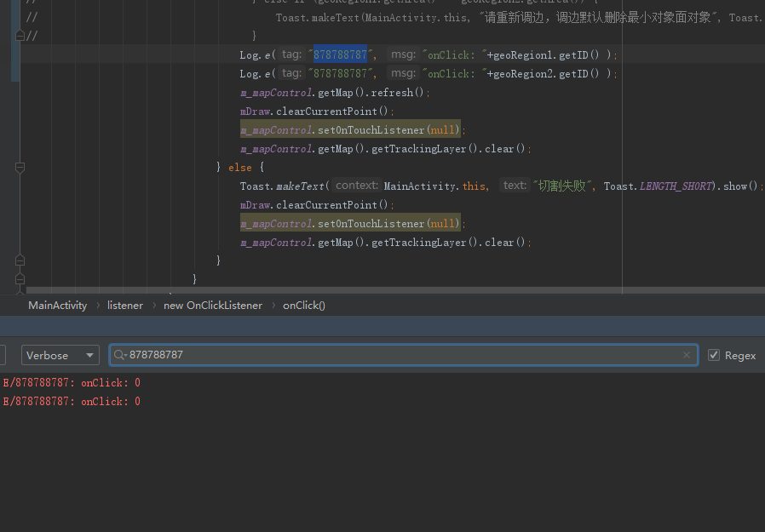Open search history via the magnifier icon
The image size is (765, 532).
click(119, 355)
